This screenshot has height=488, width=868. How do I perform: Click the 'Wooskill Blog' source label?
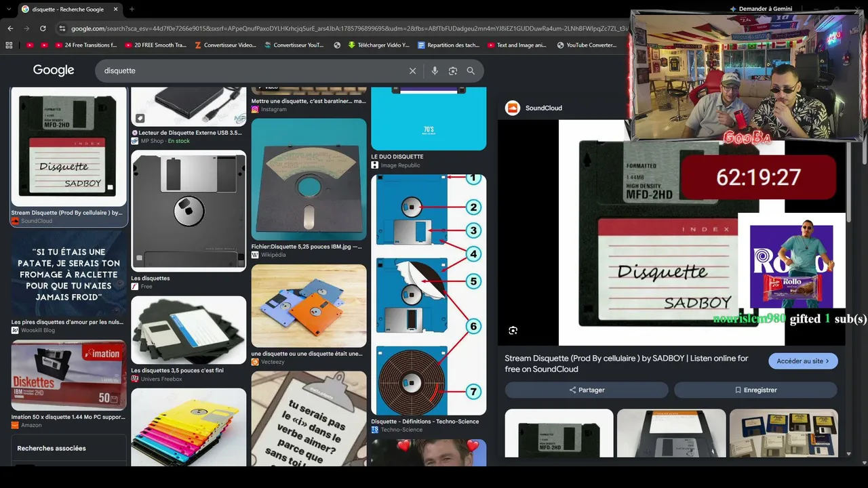38,330
